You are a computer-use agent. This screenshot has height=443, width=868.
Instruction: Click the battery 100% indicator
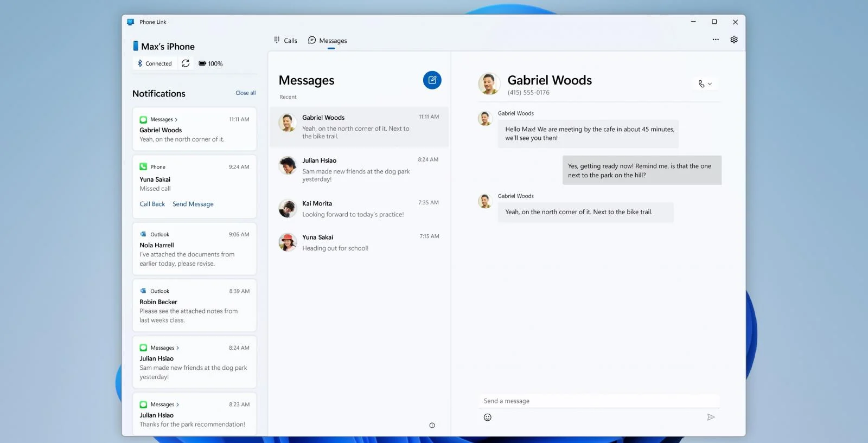click(x=210, y=63)
